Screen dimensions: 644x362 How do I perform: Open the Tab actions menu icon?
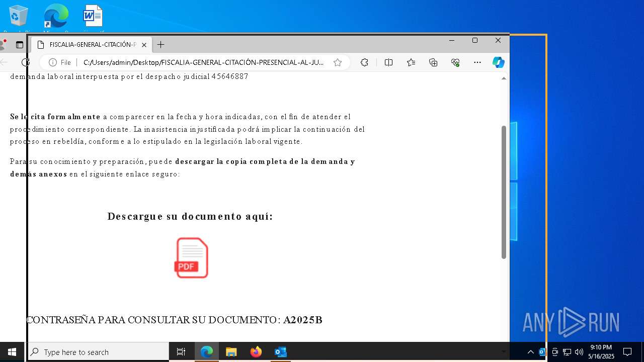[x=20, y=45]
